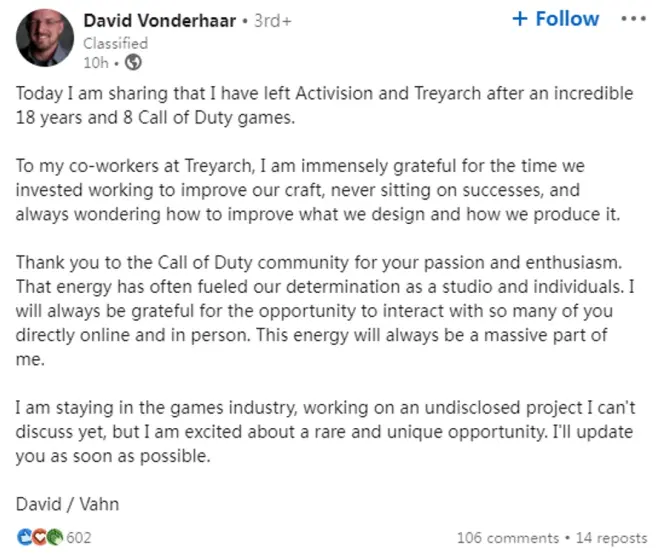Click the 3rd+ connection degree label
This screenshot has width=660, height=557.
[x=272, y=21]
